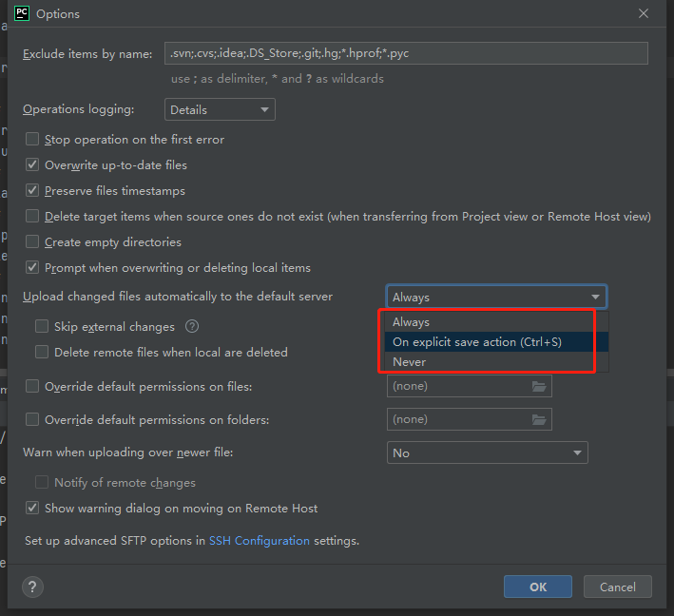Viewport: 674px width, 616px height.
Task: Click the Options title text
Action: 58,14
